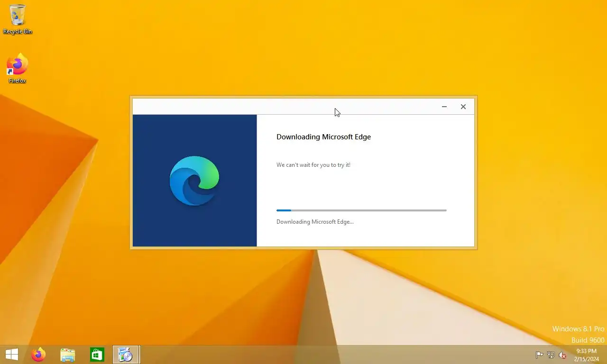Minimize the Edge installer window

444,107
